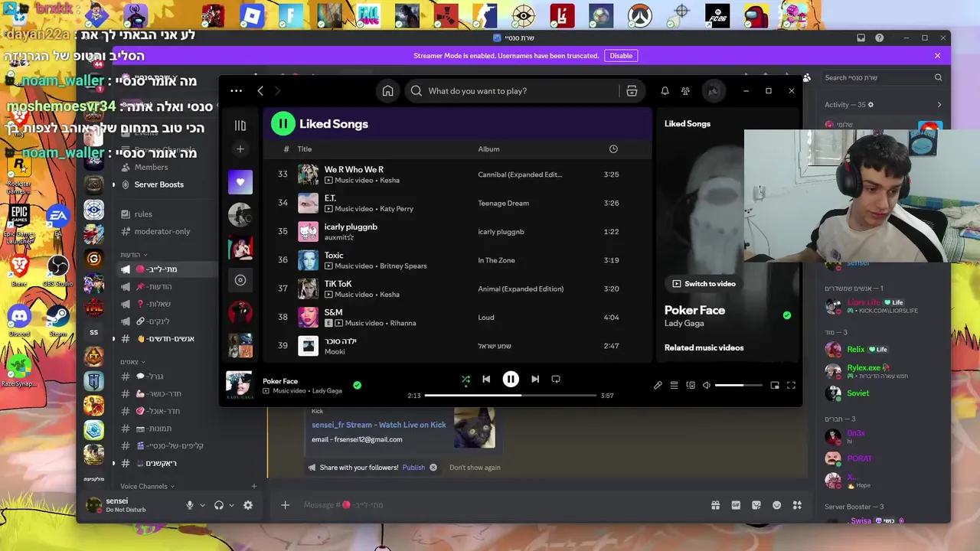The image size is (980, 551).
Task: Sort Liked Songs by Album column
Action: (x=488, y=149)
